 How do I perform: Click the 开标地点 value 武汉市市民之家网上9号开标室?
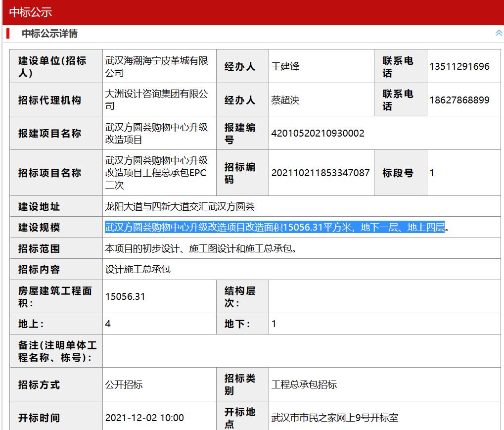pyautogui.click(x=335, y=418)
